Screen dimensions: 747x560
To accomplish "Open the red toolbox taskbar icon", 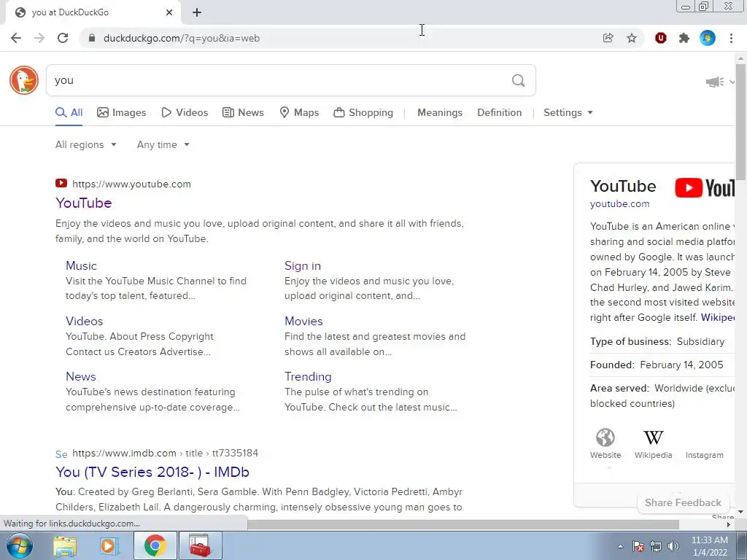I will 200,545.
